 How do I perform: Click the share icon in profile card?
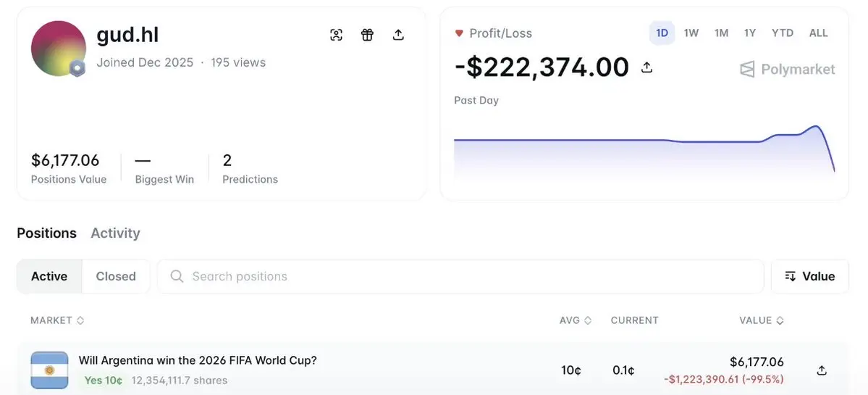pyautogui.click(x=398, y=35)
